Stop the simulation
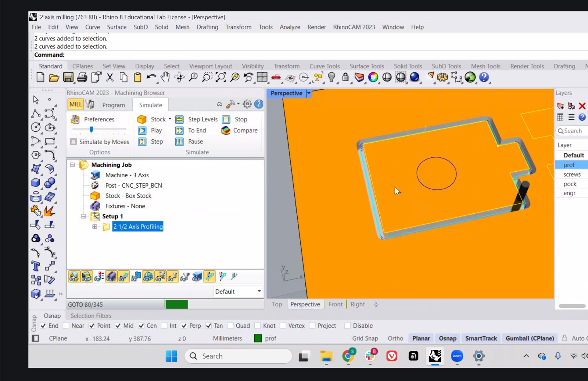The height and width of the screenshot is (381, 588). (x=235, y=119)
